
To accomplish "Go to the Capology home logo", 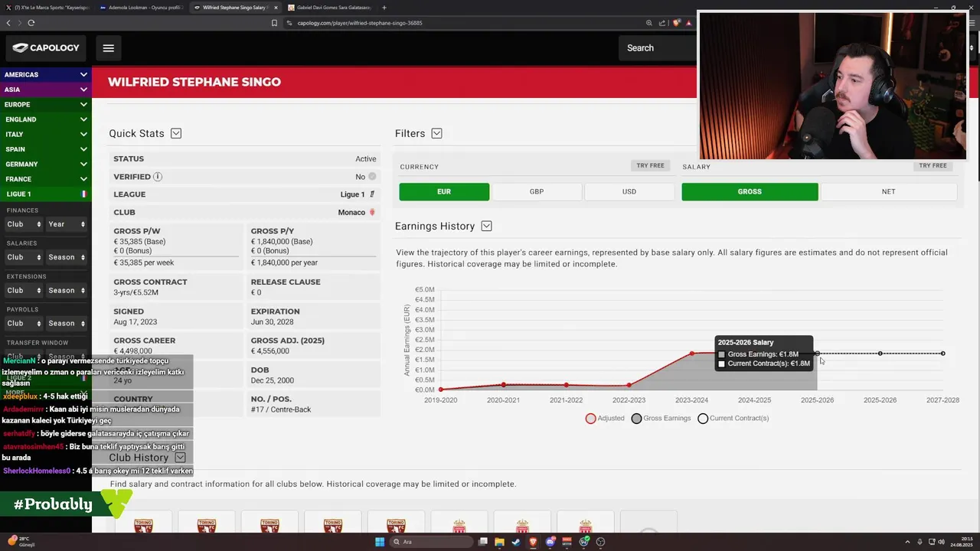I will click(x=46, y=48).
